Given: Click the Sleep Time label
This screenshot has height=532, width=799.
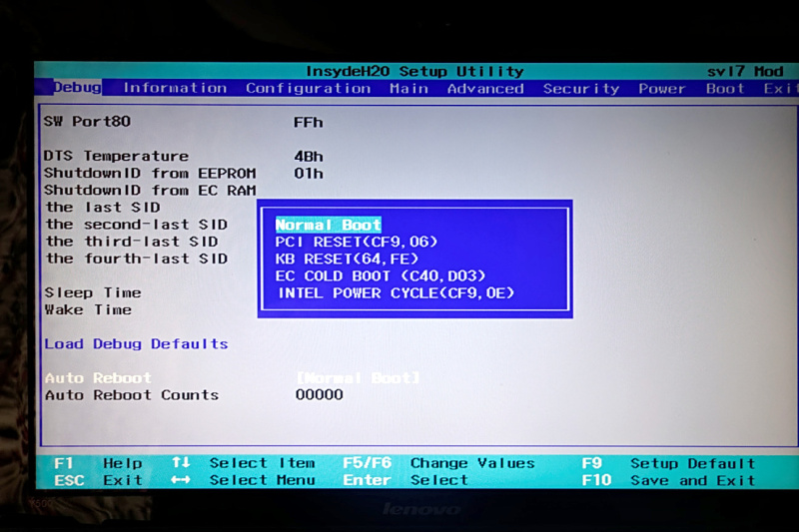Looking at the screenshot, I should coord(93,292).
